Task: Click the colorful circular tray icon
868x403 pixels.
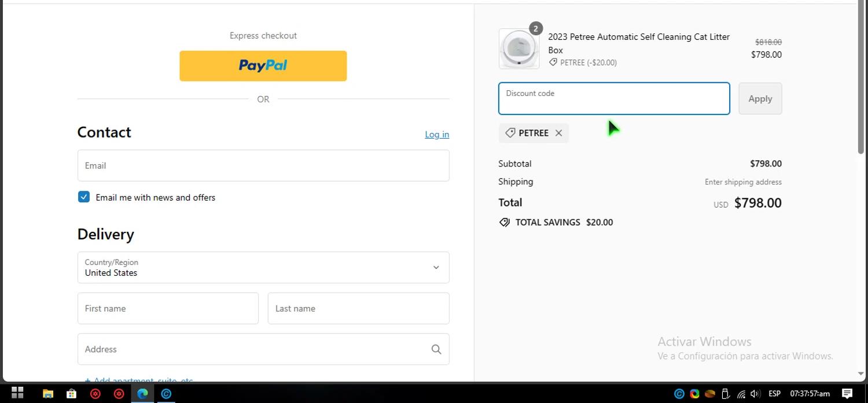Action: click(x=694, y=394)
